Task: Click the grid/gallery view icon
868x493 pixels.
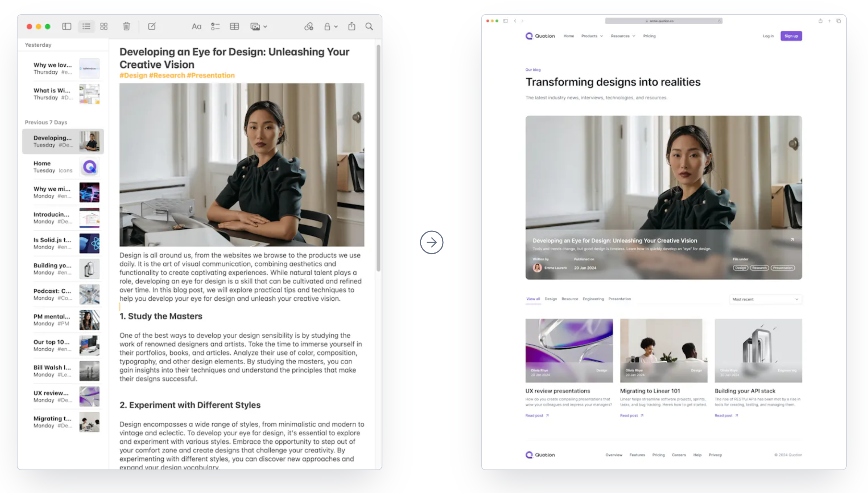Action: (x=104, y=26)
